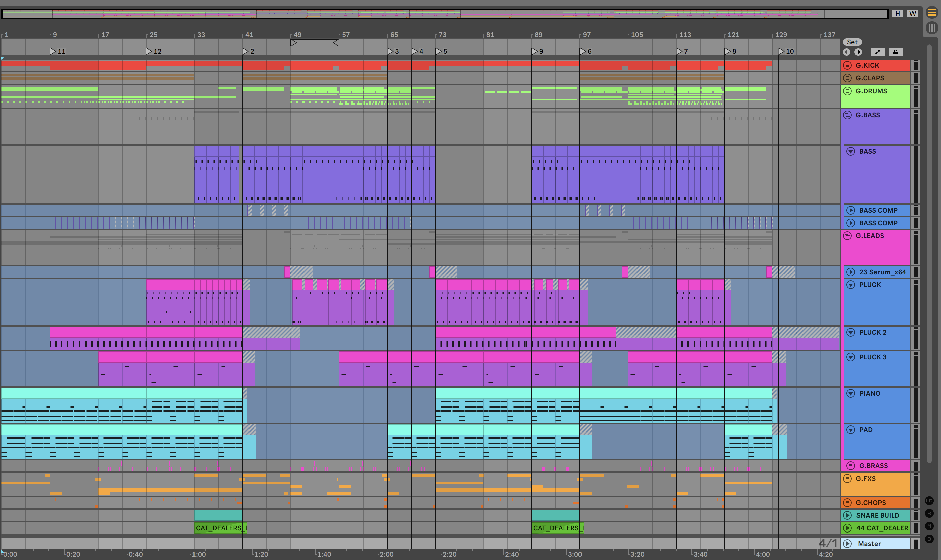
Task: Switch to Session view selector icon
Action: 932,27
